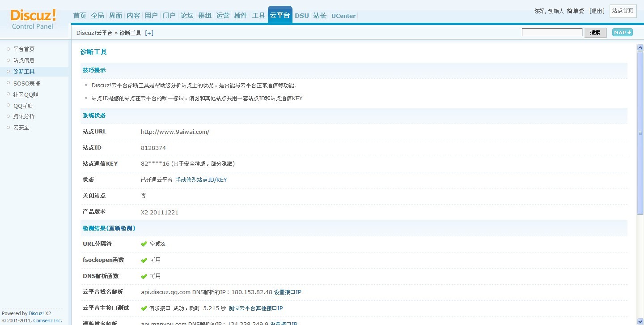The width and height of the screenshot is (644, 325).
Task: Go to 云安全 in sidebar
Action: pyautogui.click(x=21, y=128)
